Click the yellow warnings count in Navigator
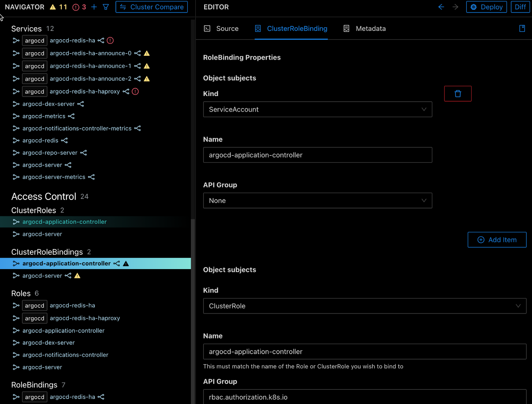This screenshot has width=532, height=404. click(58, 7)
